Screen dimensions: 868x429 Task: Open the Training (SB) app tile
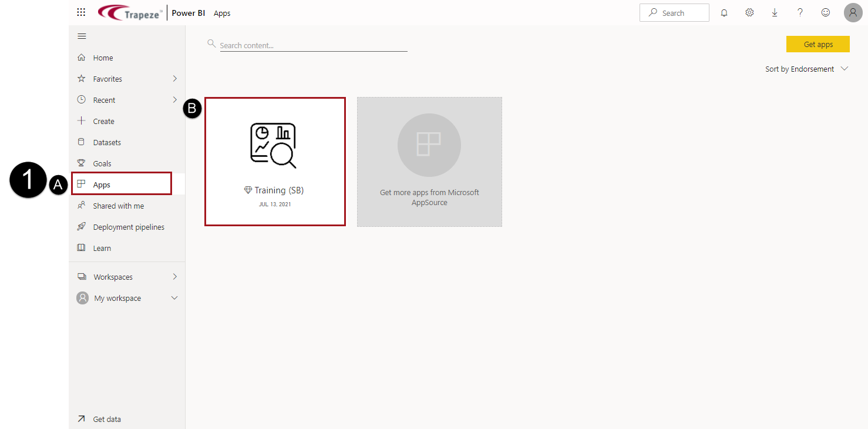coord(275,162)
